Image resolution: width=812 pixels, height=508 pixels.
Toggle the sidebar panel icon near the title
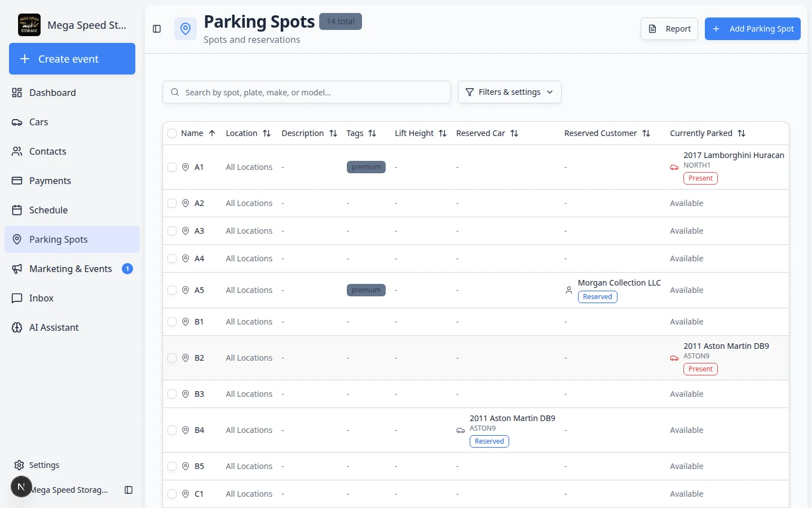click(x=157, y=29)
